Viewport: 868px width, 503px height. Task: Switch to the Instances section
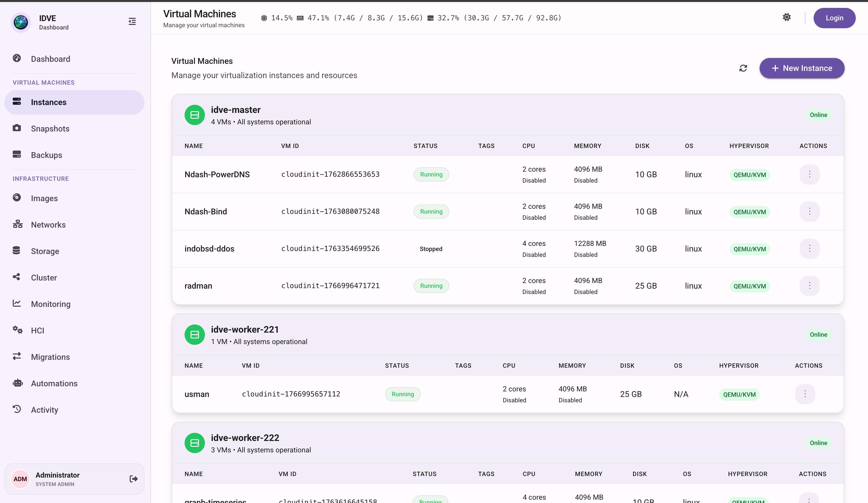point(48,102)
